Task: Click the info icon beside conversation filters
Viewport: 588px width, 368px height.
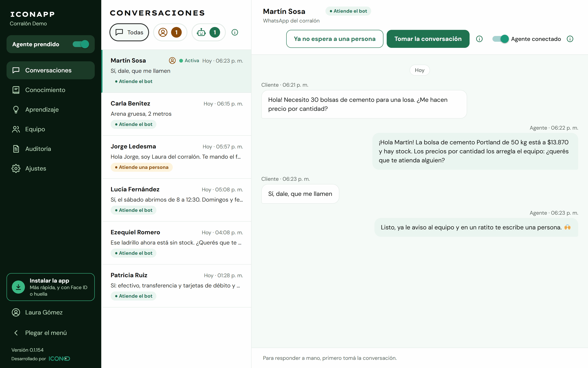Action: [235, 32]
